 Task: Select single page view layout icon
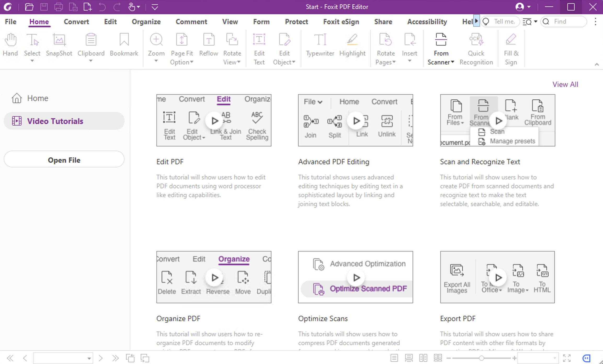point(394,358)
